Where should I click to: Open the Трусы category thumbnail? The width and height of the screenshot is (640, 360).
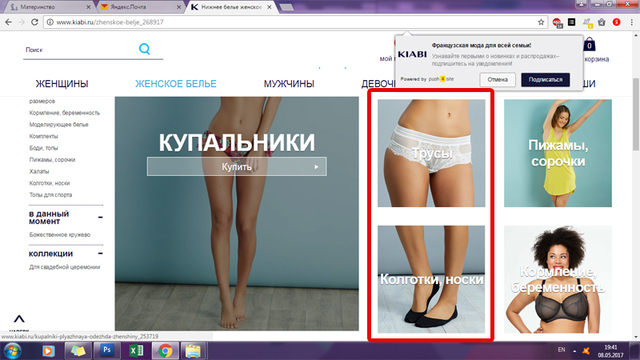pos(431,153)
